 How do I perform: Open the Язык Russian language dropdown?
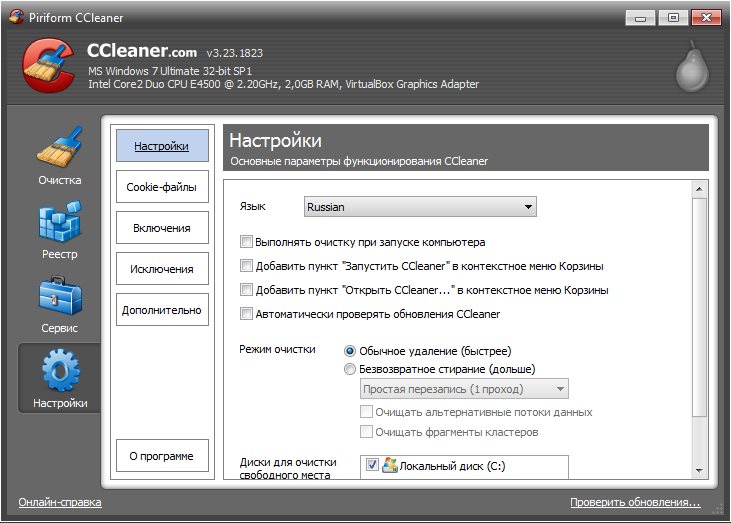coord(420,206)
